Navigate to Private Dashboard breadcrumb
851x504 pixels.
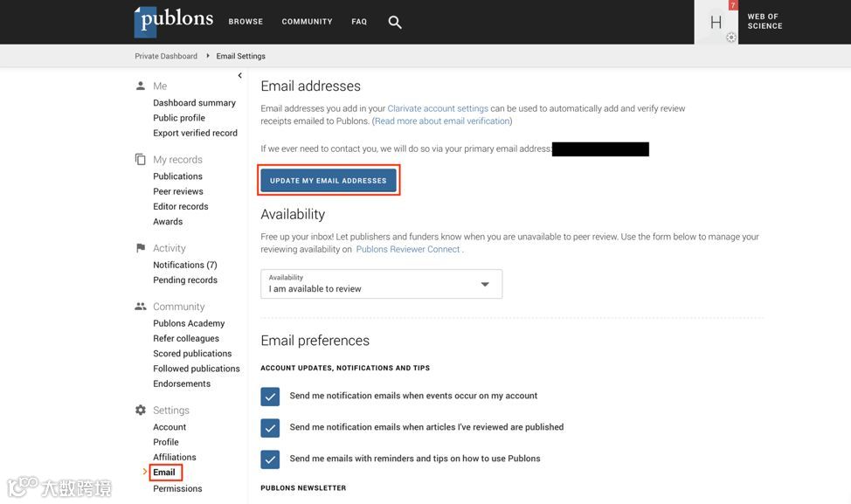[x=166, y=56]
